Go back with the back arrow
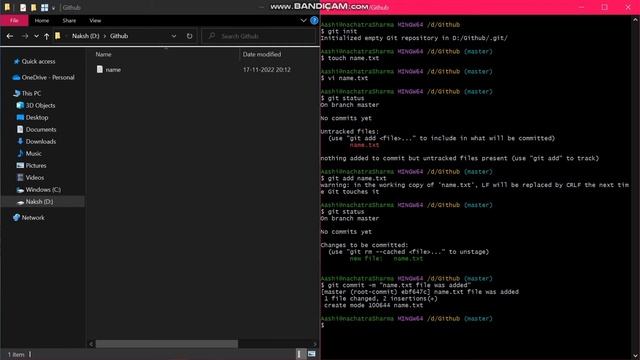Viewport: 640px width, 360px height. 10,36
